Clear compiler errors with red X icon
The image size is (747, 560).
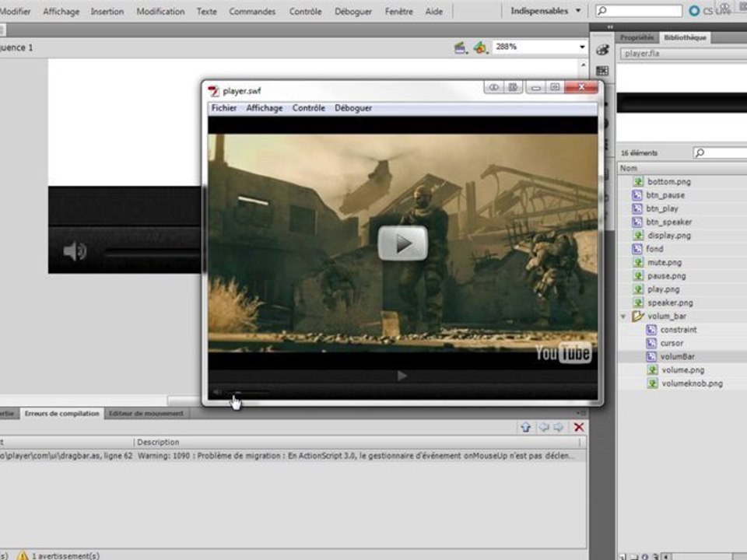pos(579,427)
